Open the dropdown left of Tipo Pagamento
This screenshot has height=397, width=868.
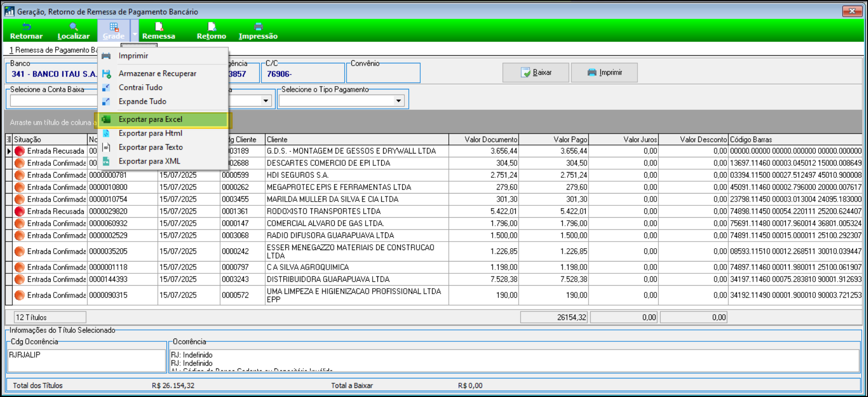265,101
